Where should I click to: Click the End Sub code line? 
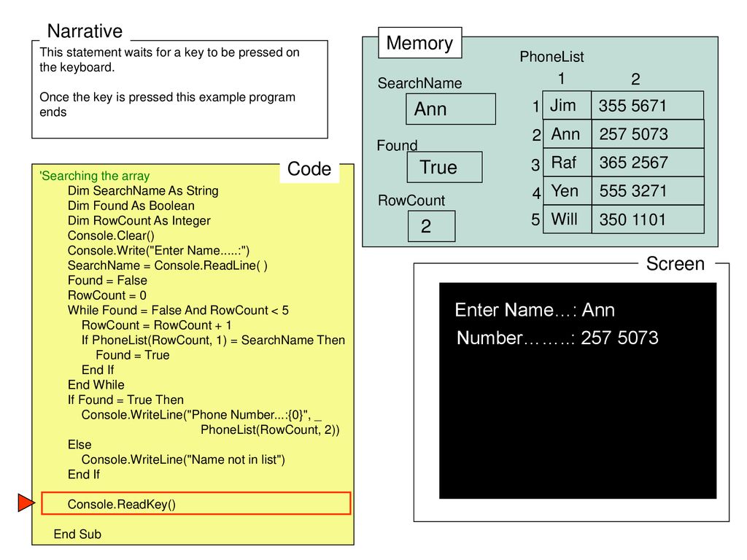pos(77,534)
